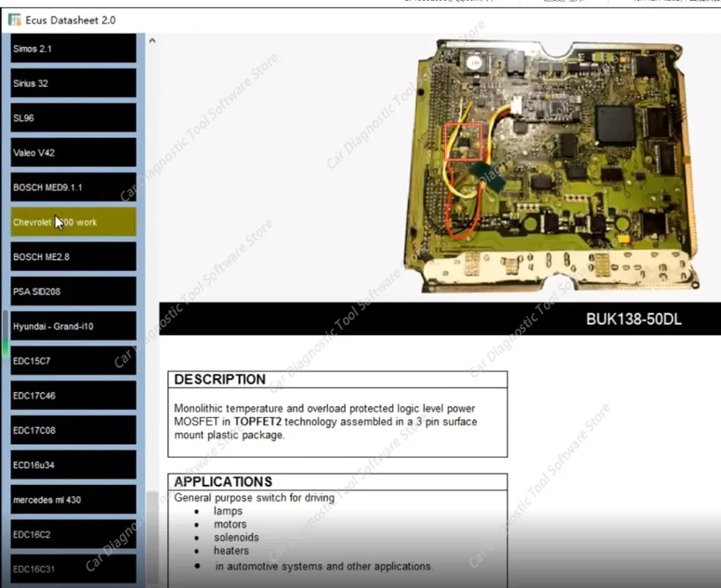721x588 pixels.
Task: Select BOSCH ME2.8 ECU
Action: click(x=73, y=257)
